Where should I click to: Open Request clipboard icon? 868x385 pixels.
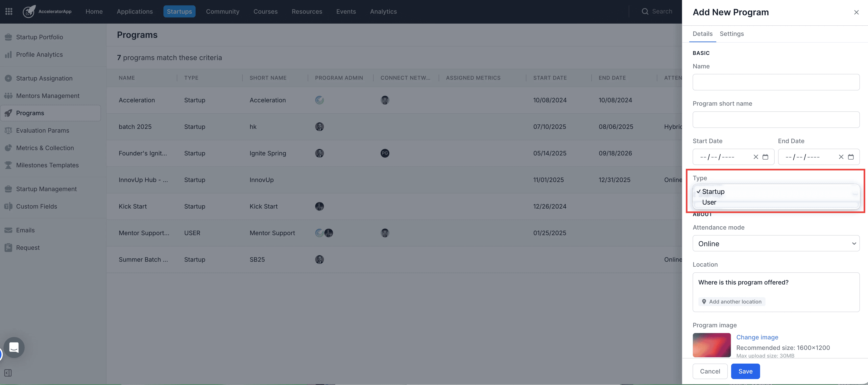[x=8, y=248]
